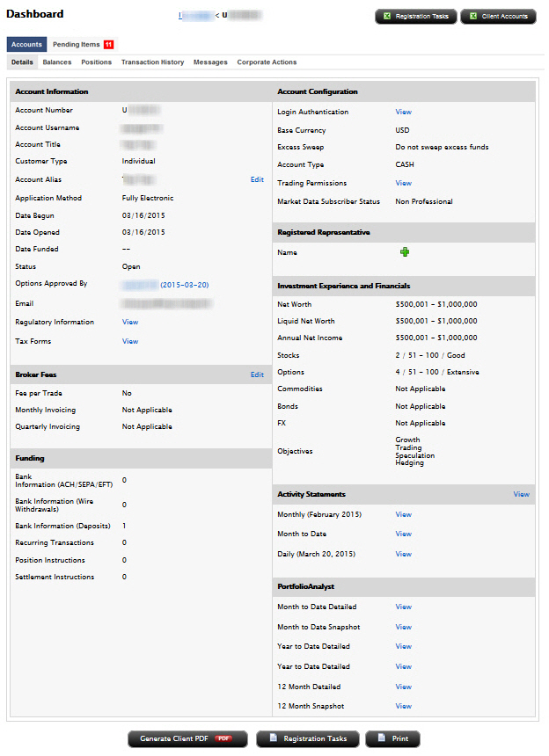Viewport: 549px width, 756px height.
Task: View Login Authentication settings
Action: coord(403,113)
